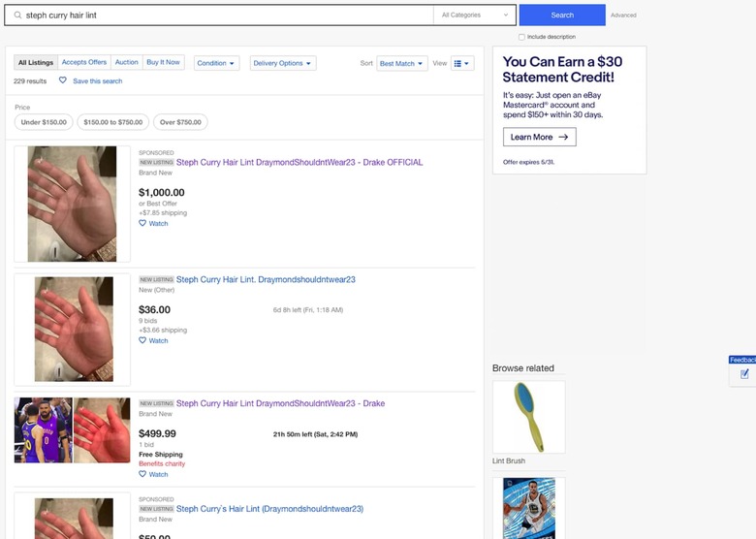
Task: Click the 6d 8h left time text
Action: 308,310
